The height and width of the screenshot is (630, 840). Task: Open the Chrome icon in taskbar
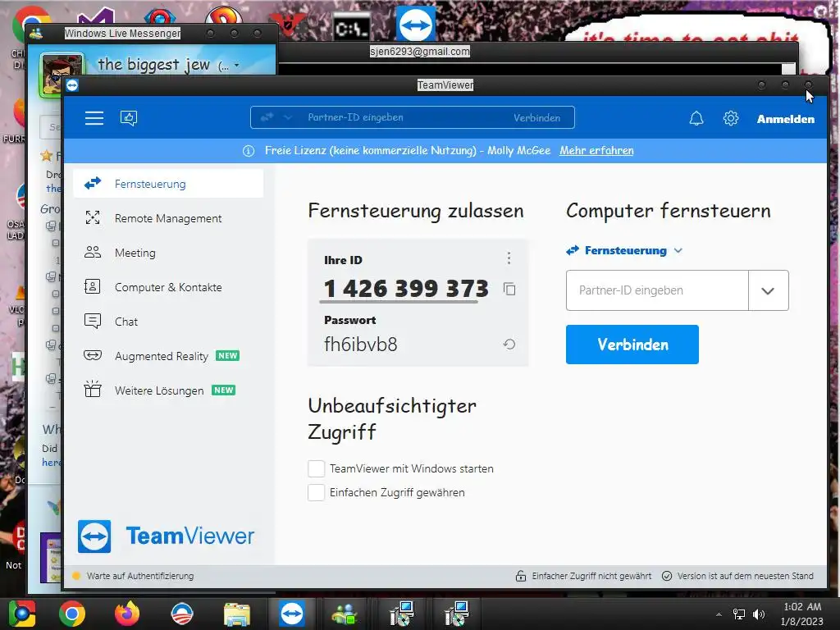pos(72,614)
